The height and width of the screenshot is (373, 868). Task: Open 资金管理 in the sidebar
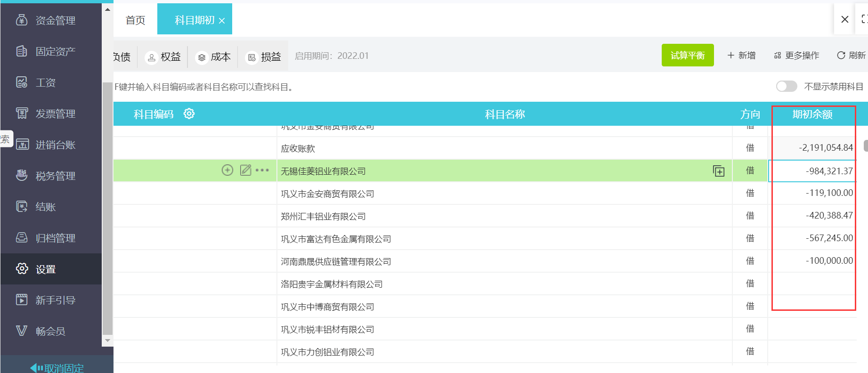55,20
